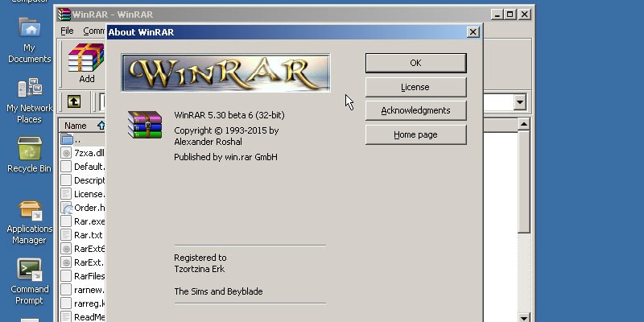
Task: Click the WinRAR banner logo image
Action: tap(225, 72)
